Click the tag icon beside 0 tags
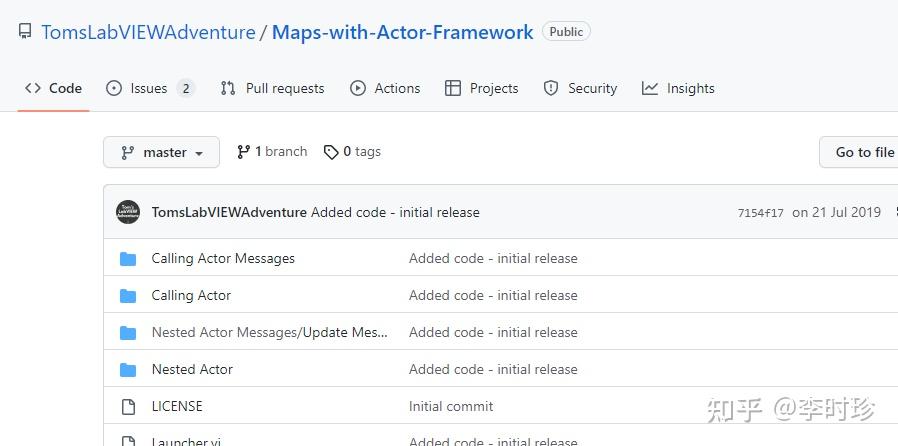 coord(330,152)
